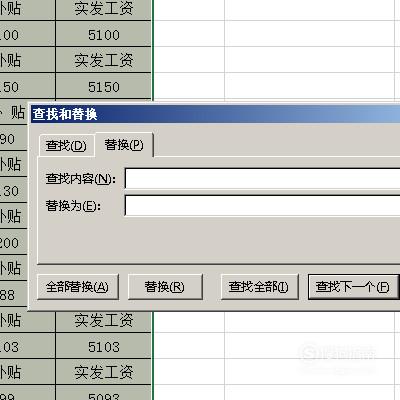The width and height of the screenshot is (400, 400).
Task: Click the 替换(R) button
Action: pos(165,287)
